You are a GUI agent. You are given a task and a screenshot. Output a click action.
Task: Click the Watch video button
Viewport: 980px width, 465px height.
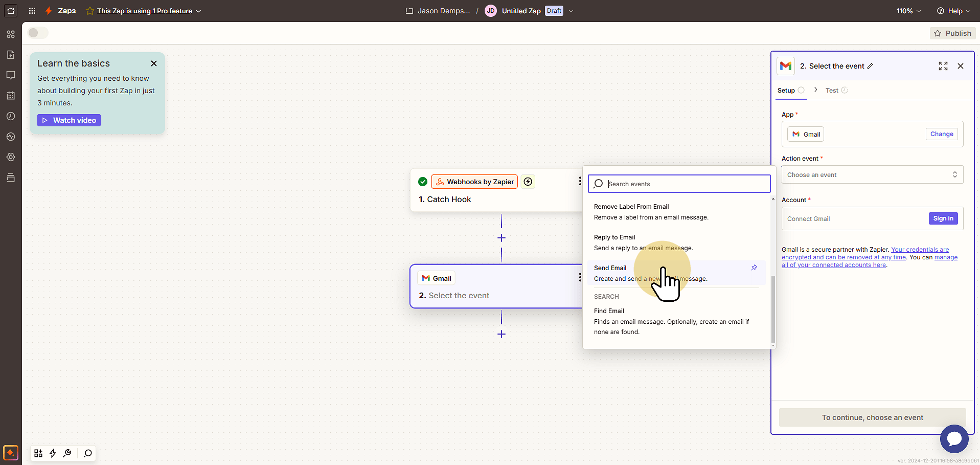[69, 120]
